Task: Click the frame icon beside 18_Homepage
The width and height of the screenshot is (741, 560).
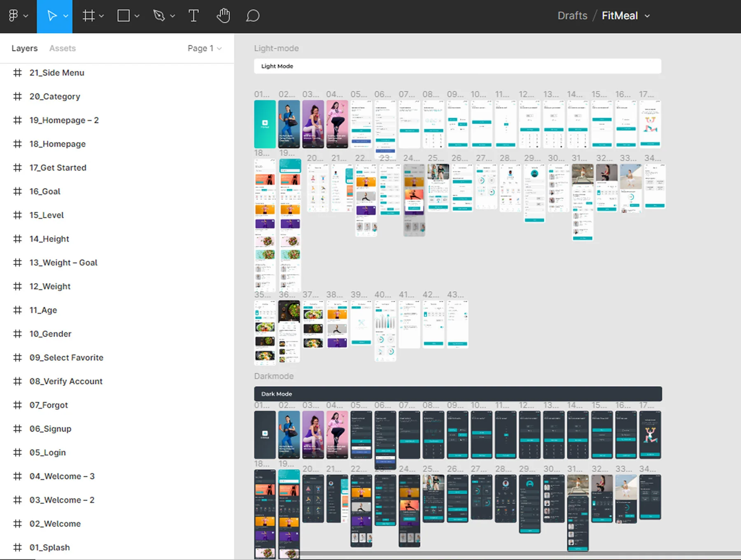Action: click(17, 144)
